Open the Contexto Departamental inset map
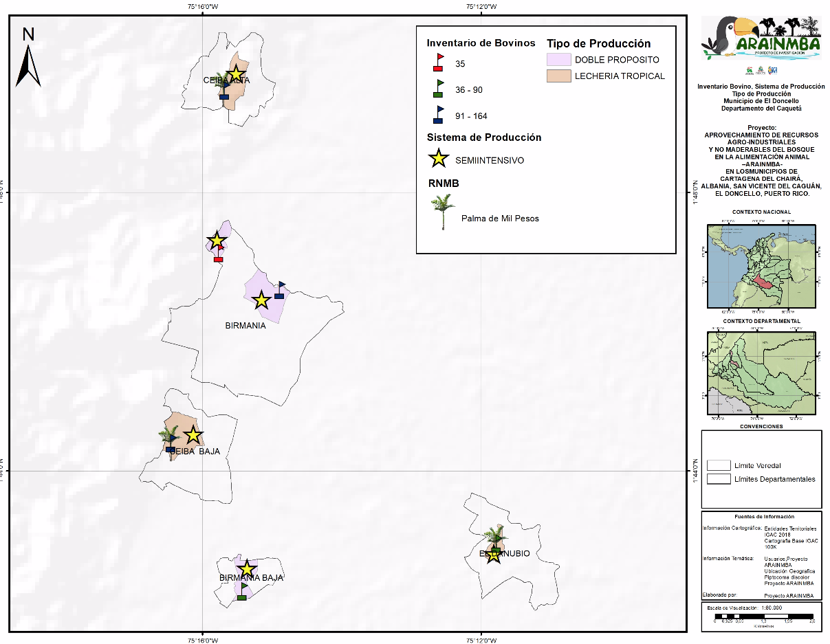The width and height of the screenshot is (830, 644). pos(761,373)
